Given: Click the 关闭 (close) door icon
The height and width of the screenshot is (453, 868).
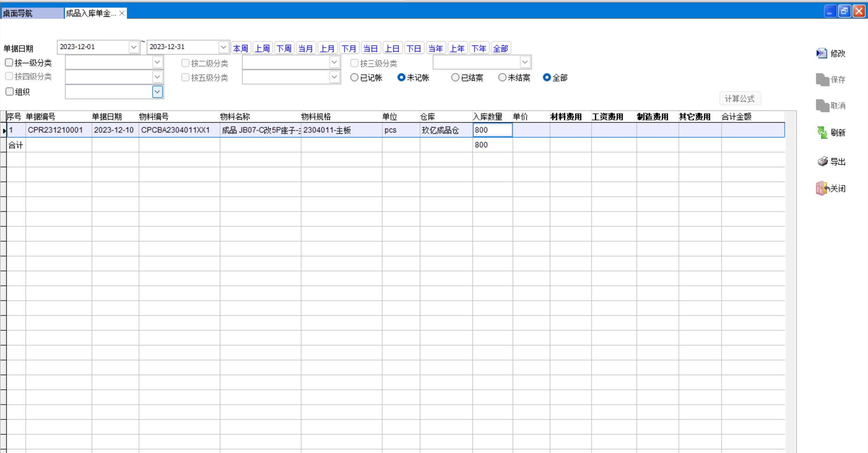Looking at the screenshot, I should pos(822,189).
